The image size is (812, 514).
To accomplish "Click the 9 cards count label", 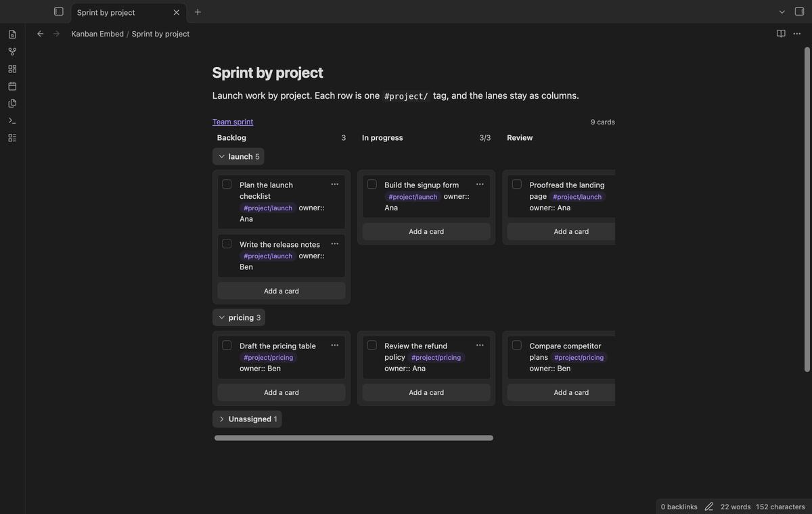I will pyautogui.click(x=603, y=122).
